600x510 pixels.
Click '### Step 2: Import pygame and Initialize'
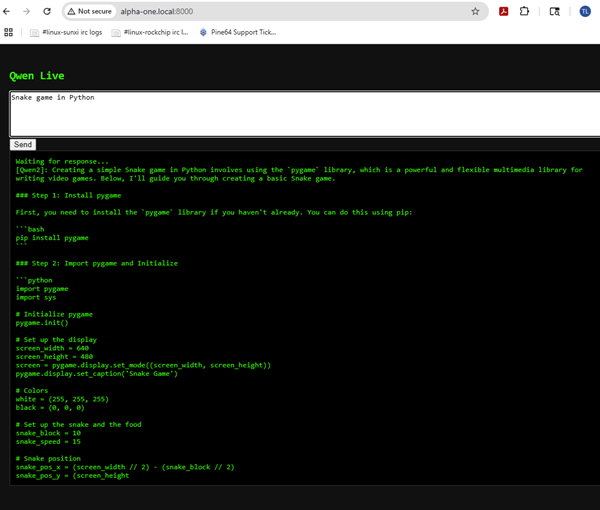point(96,263)
